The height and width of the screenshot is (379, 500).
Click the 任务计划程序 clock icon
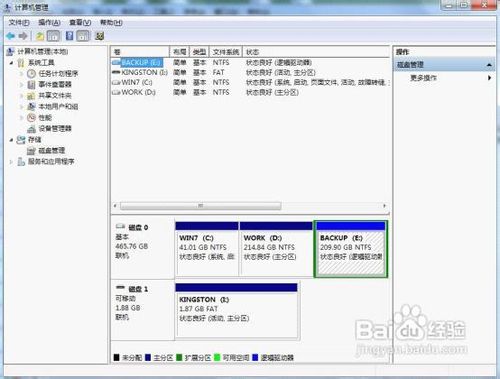[x=31, y=74]
